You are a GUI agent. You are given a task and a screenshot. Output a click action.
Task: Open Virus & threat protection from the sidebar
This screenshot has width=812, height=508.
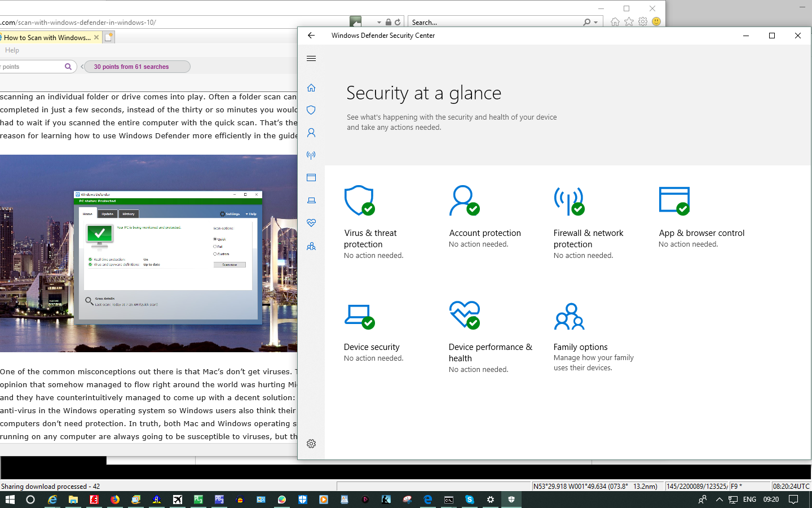click(x=311, y=110)
